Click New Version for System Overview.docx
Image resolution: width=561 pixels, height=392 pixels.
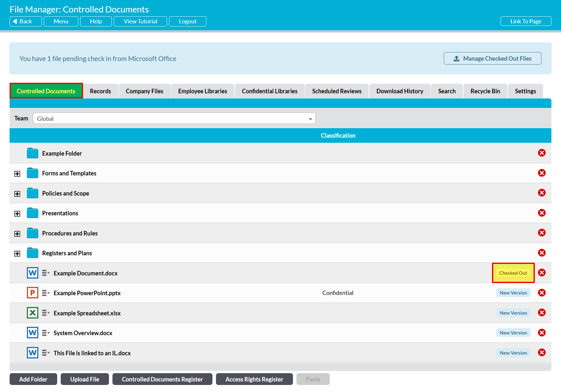(x=513, y=333)
